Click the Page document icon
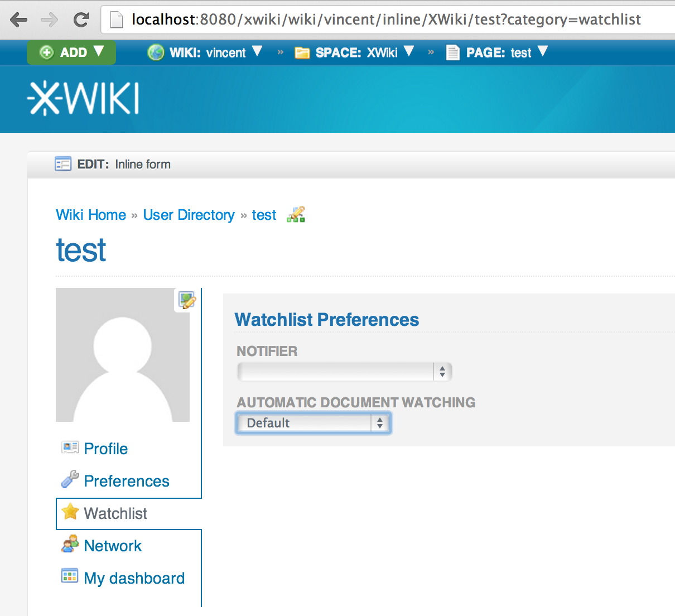675x616 pixels. click(x=453, y=52)
